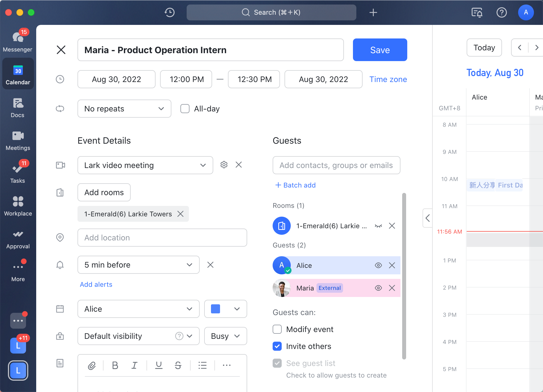Expand the 5 min before alert dropdown
This screenshot has height=392, width=543.
click(138, 265)
